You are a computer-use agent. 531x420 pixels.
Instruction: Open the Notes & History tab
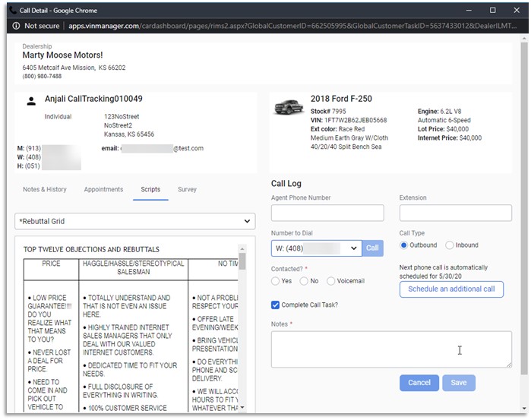[45, 189]
